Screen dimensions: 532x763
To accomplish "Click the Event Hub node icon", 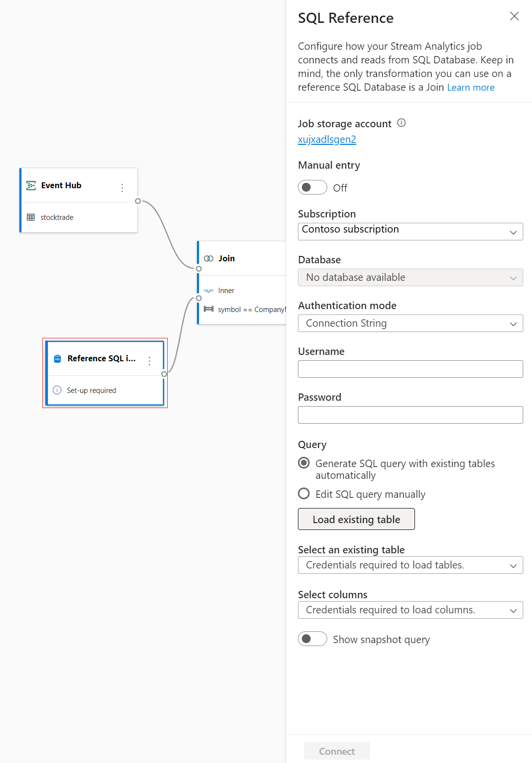I will click(x=30, y=186).
